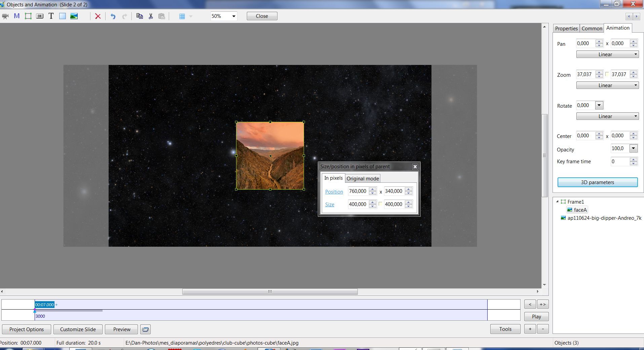The width and height of the screenshot is (644, 350).
Task: Add a button object from toolbar
Action: pyautogui.click(x=40, y=16)
